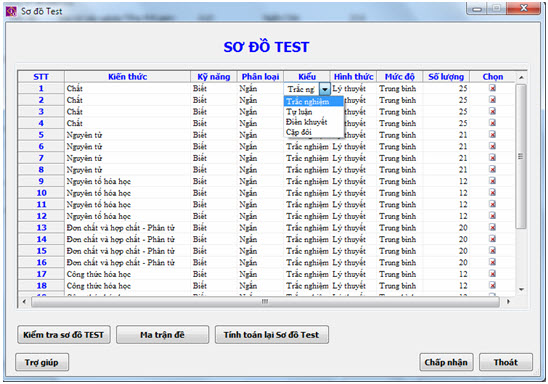Click the Trắc nghiệm cell in row 6
The height and width of the screenshot is (384, 548).
pyautogui.click(x=307, y=146)
